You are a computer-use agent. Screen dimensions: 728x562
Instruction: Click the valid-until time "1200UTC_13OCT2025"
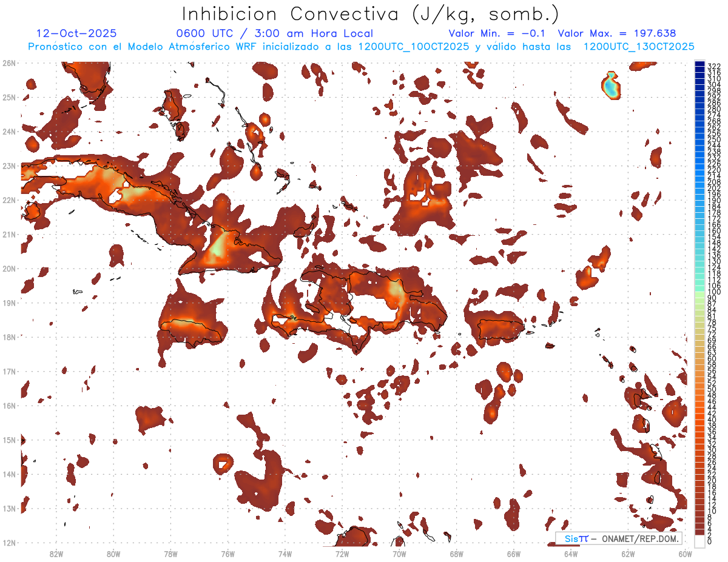(639, 47)
